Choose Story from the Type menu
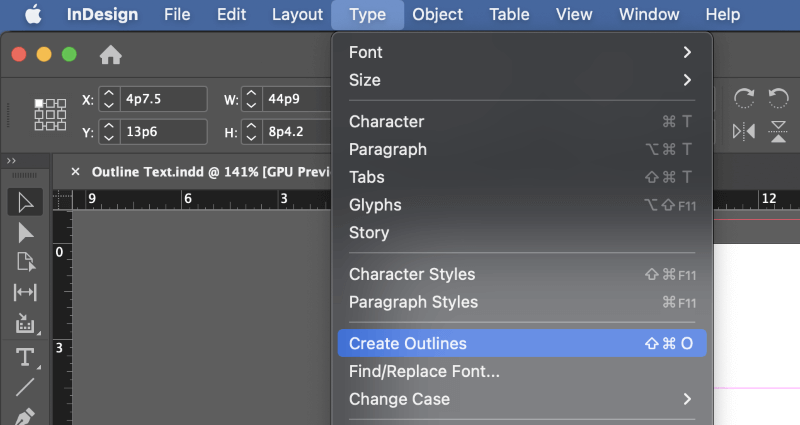Screen dimensions: 800x425 [x=521, y=233]
